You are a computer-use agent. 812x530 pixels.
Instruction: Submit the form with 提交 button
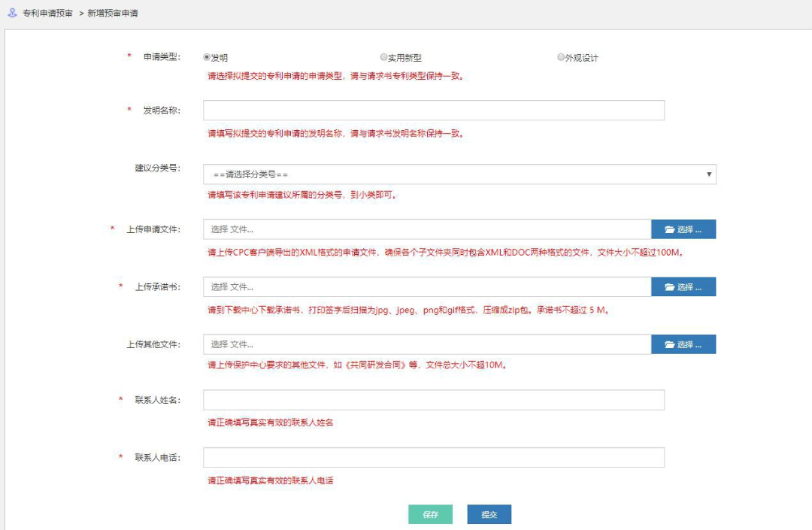pos(489,514)
